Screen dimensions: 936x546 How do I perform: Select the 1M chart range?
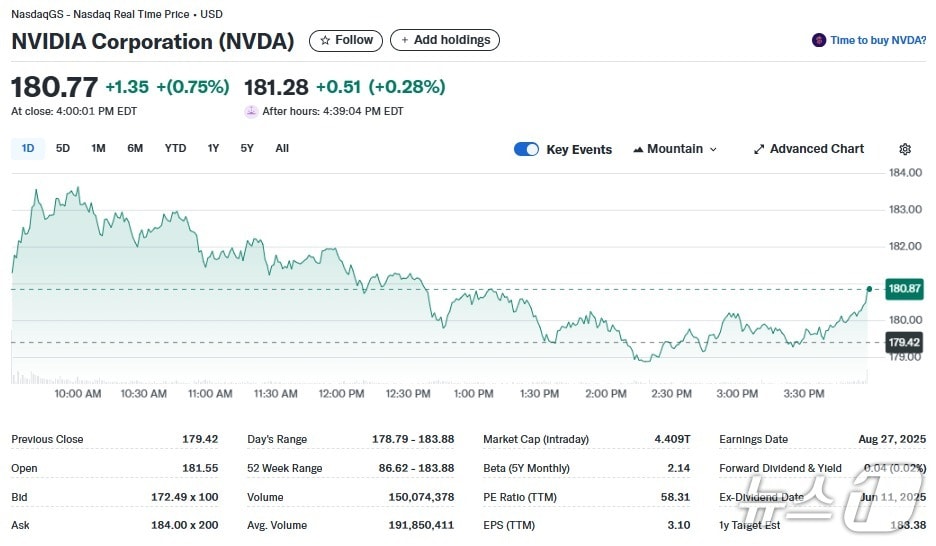click(x=98, y=148)
